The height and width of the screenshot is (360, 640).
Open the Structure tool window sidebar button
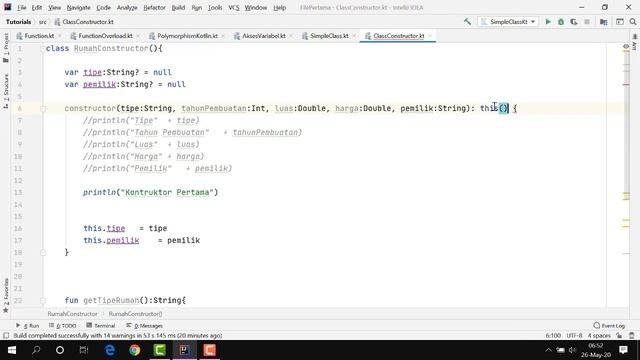point(6,91)
